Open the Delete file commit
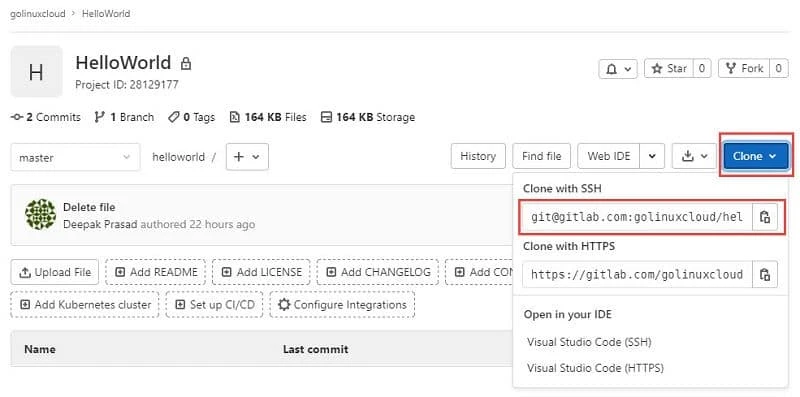Image resolution: width=800 pixels, height=397 pixels. tap(89, 207)
